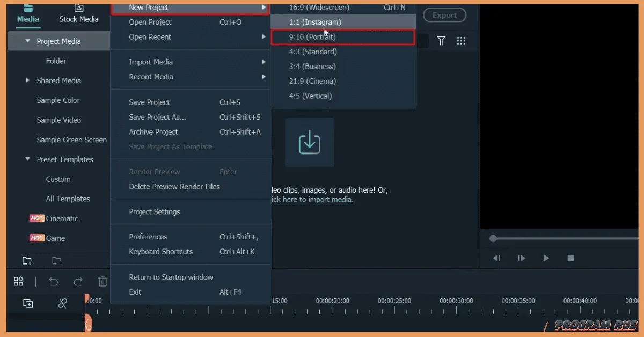Choose Project Settings from the menu
The image size is (644, 337).
[155, 211]
